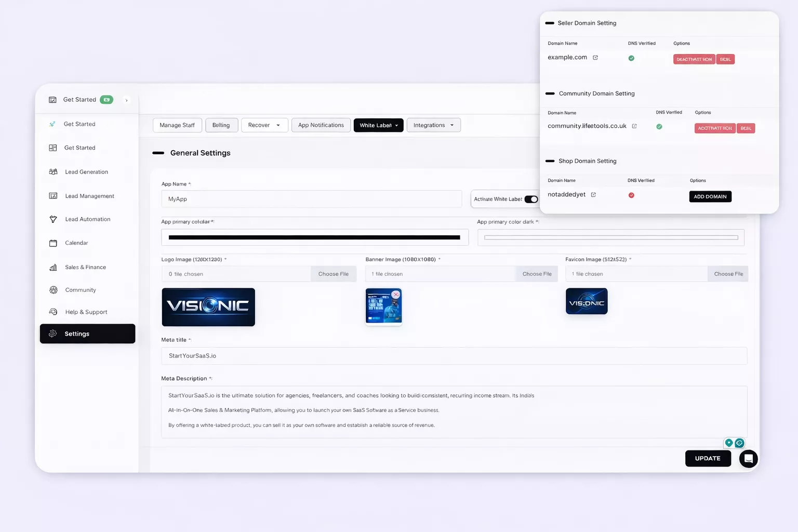Viewport: 798px width, 532px height.
Task: Open the White Label dropdown menu
Action: (378, 125)
